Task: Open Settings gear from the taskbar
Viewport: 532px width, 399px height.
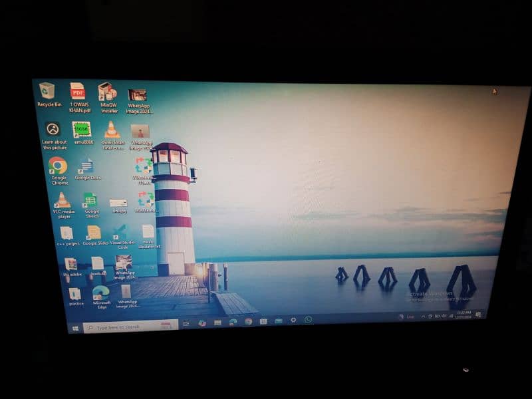Action: coord(293,320)
